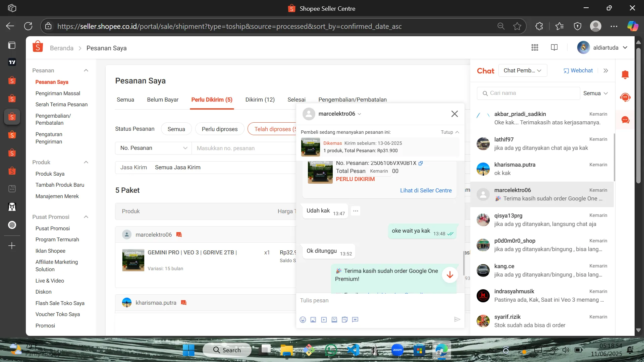Open chat icon beside marcelektro06 order row
This screenshot has width=644, height=362.
tap(179, 235)
